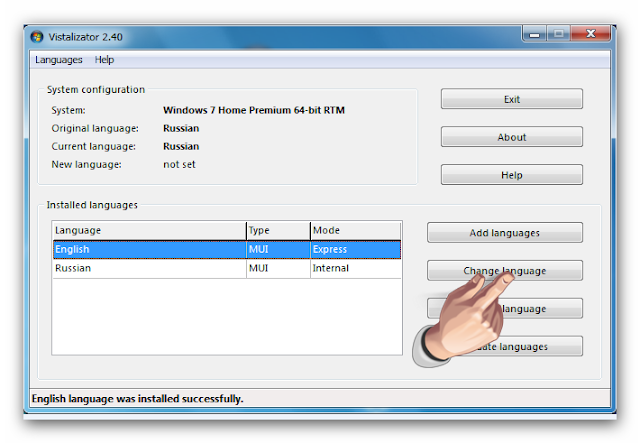Click the 'not set' new language value
Image resolution: width=640 pixels, height=443 pixels.
coord(179,165)
